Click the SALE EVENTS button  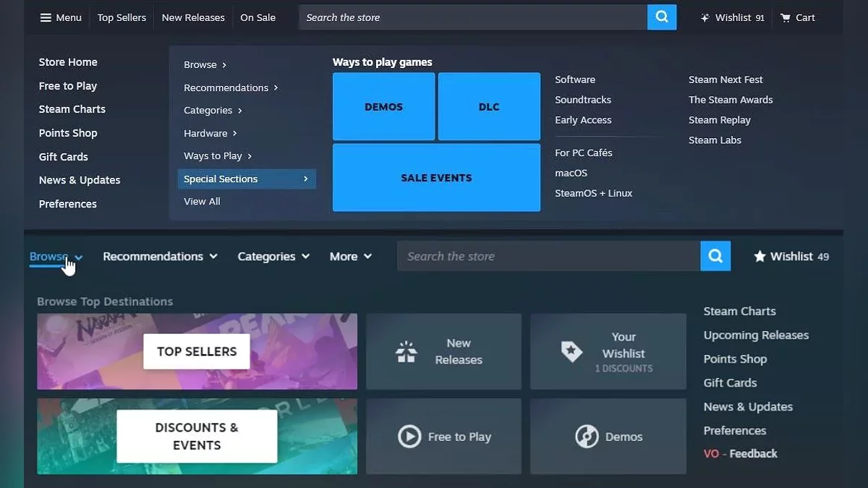436,178
